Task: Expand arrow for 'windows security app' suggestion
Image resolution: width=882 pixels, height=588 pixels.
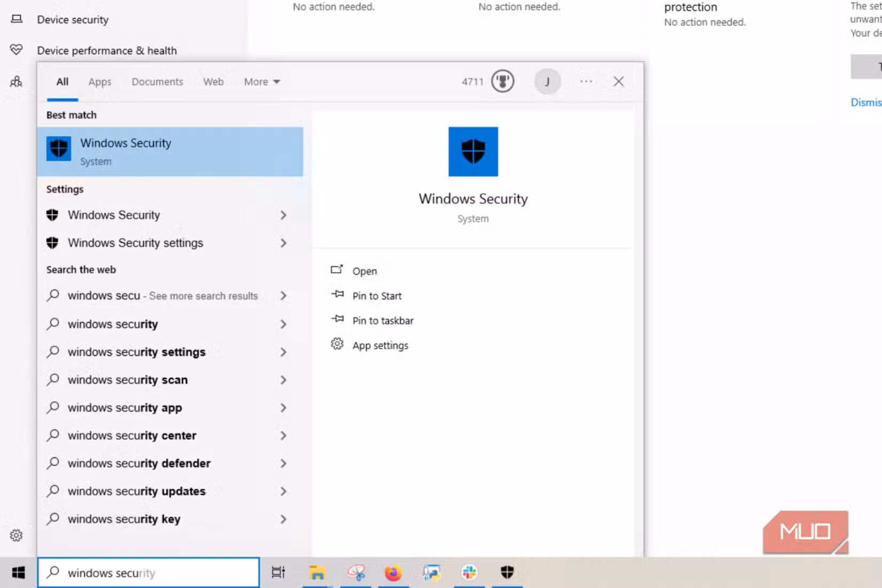Action: tap(283, 408)
